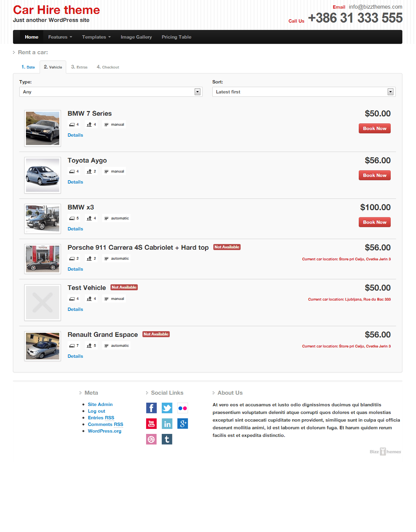This screenshot has height=532, width=416.
Task: Click the Toyota Aygo title
Action: point(87,161)
